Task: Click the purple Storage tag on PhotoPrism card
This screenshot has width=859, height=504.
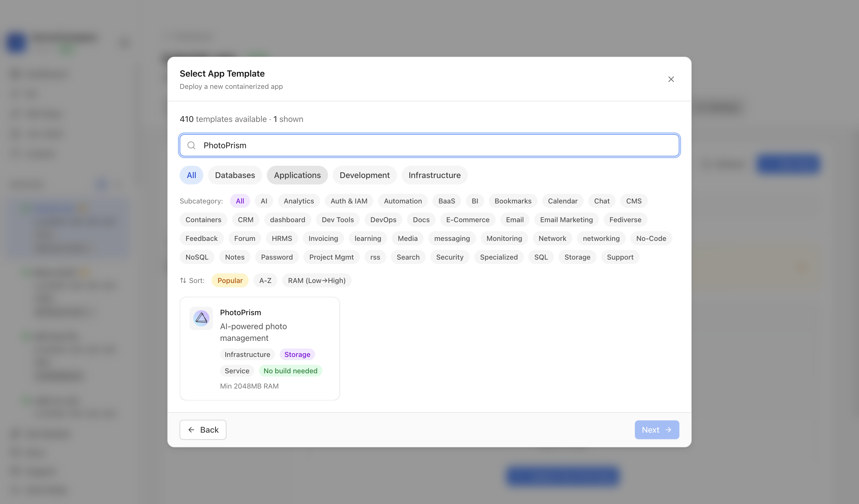Action: point(297,354)
